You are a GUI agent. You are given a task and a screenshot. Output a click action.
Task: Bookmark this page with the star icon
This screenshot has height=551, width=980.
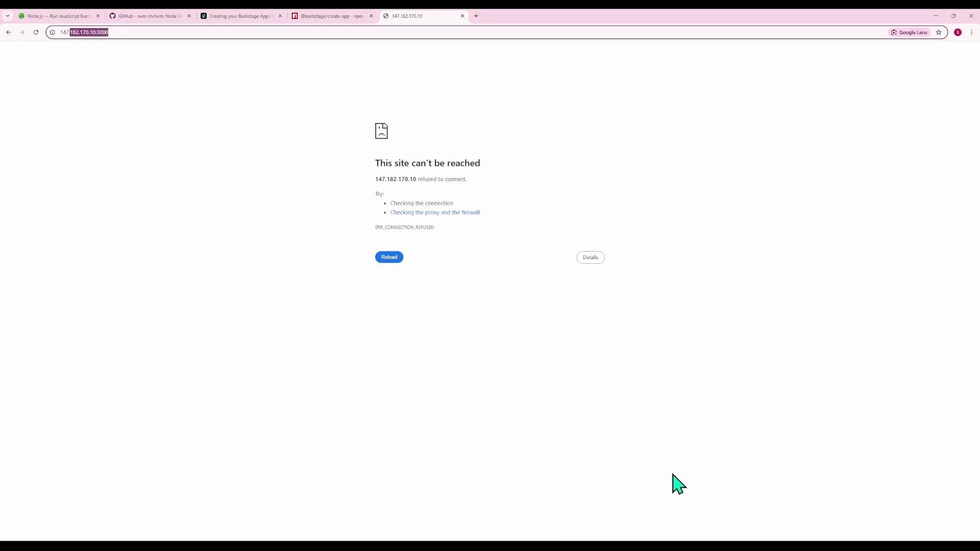(x=939, y=32)
